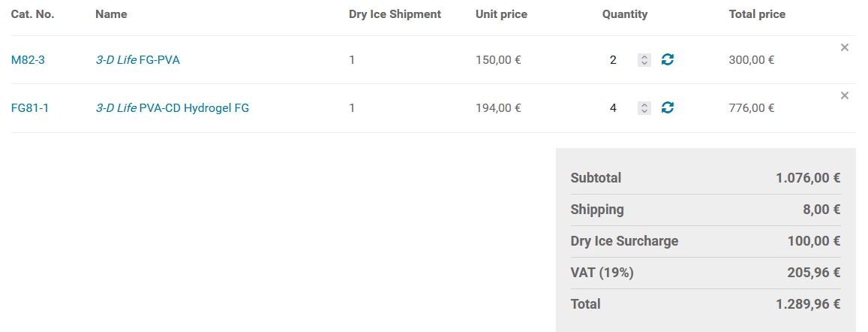
Task: Open the 3-D Life FG-PVA product page
Action: click(137, 60)
